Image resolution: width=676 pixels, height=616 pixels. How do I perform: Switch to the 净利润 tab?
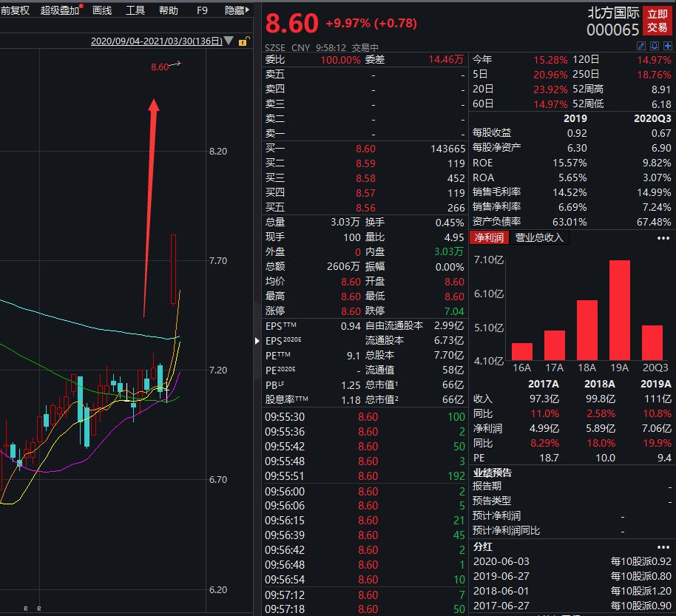coord(489,237)
